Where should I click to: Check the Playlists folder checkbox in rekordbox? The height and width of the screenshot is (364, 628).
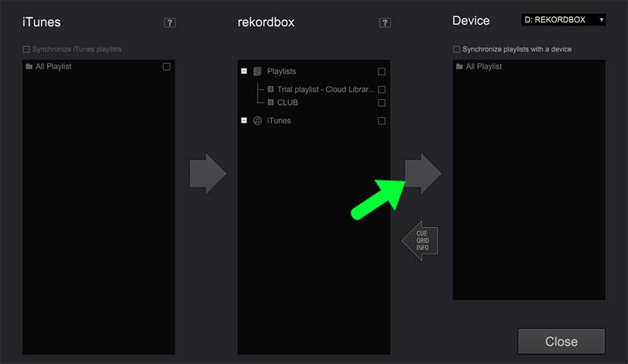[x=382, y=72]
